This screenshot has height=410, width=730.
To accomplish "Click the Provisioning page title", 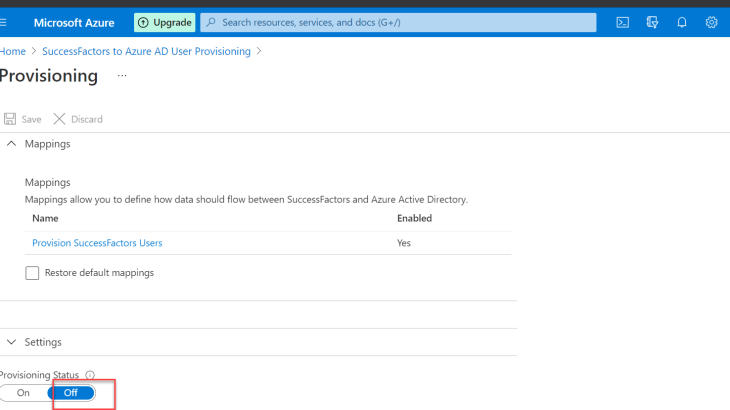I will 49,76.
